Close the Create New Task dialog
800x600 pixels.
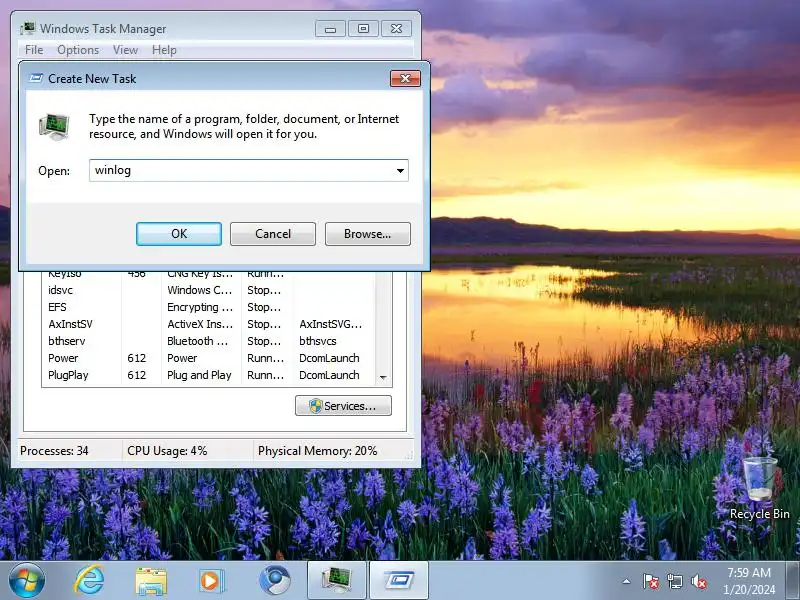(406, 78)
